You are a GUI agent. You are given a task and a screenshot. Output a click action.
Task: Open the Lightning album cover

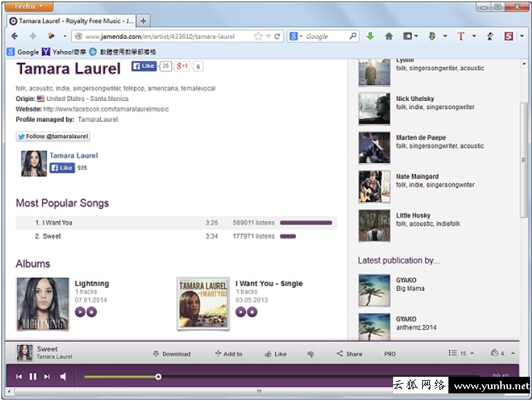click(43, 304)
